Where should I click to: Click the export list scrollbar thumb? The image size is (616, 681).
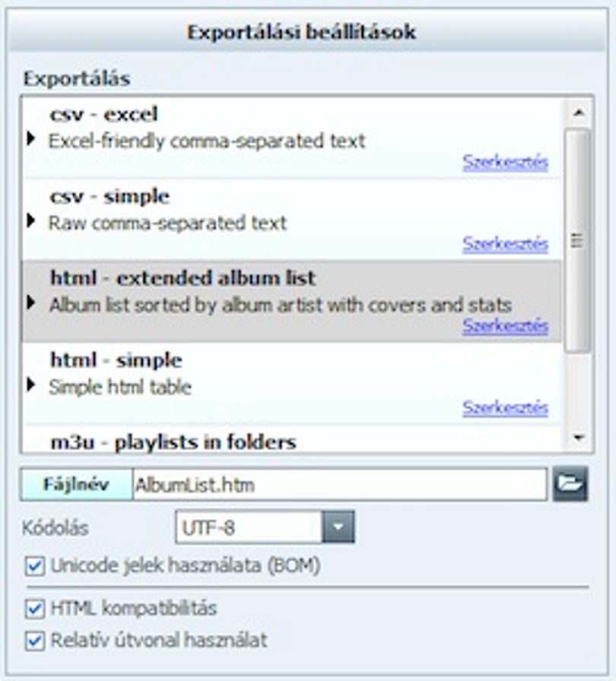coord(578,241)
